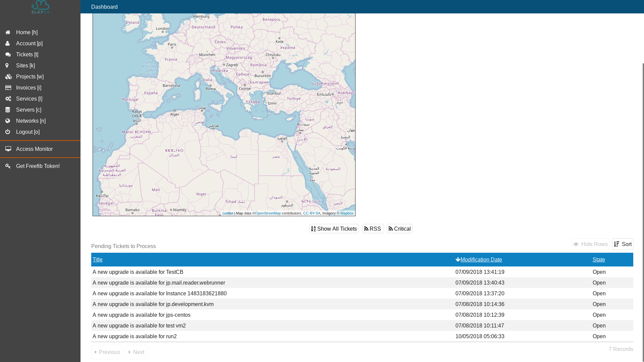
Task: Click the Previous page button
Action: point(107,352)
